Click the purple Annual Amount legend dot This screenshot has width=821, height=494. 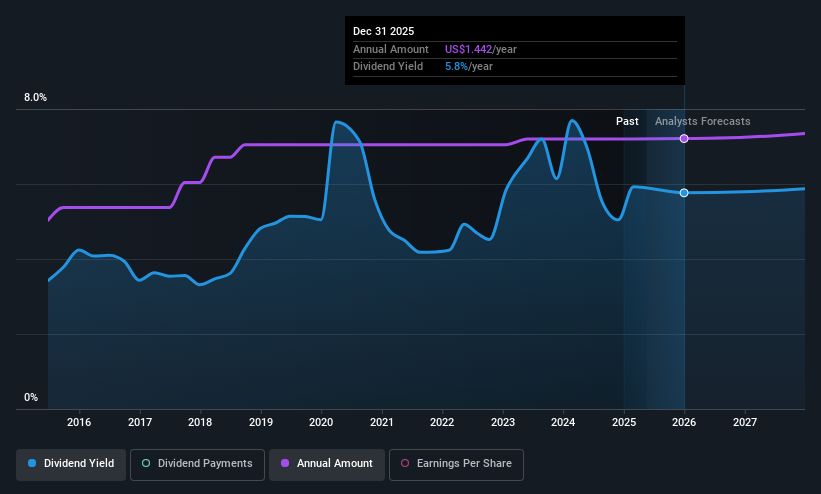(x=285, y=463)
